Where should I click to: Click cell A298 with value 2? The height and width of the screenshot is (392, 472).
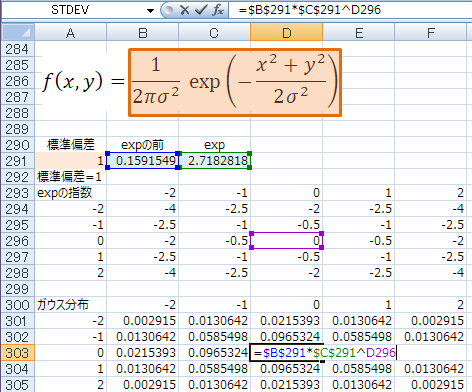tap(70, 273)
